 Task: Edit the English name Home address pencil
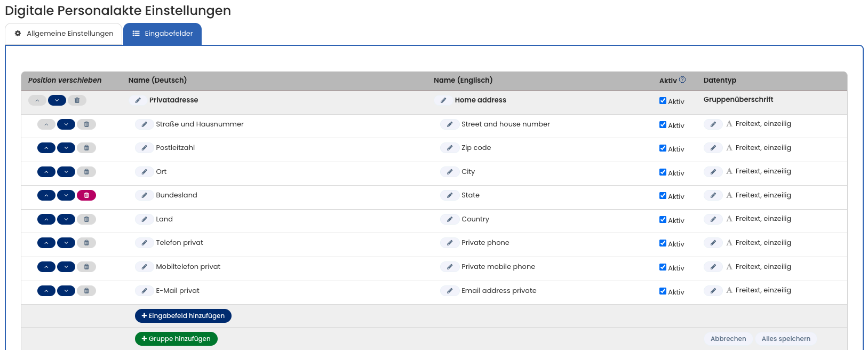(x=443, y=100)
